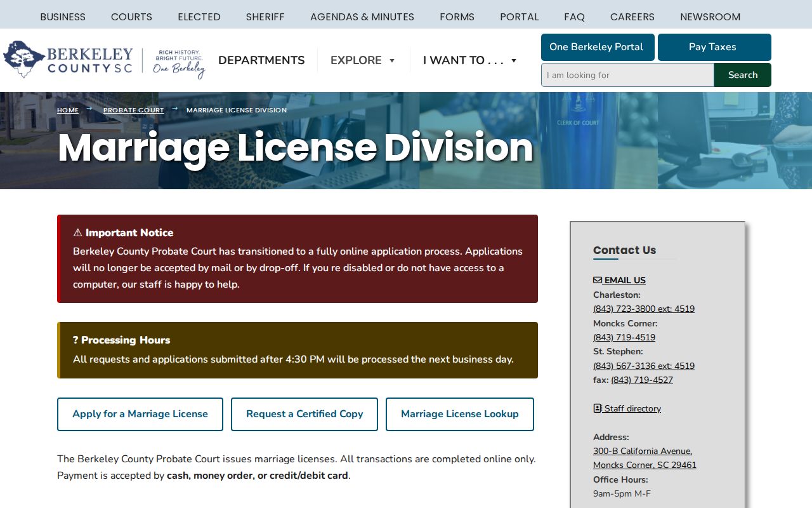Visit the CAREERS page
This screenshot has height=508, width=812.
coord(632,17)
